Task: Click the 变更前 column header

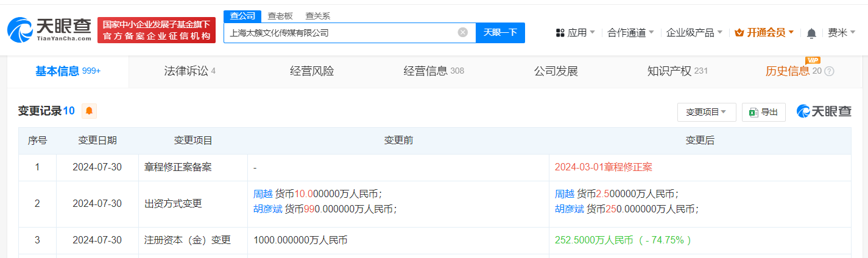Action: click(x=398, y=141)
